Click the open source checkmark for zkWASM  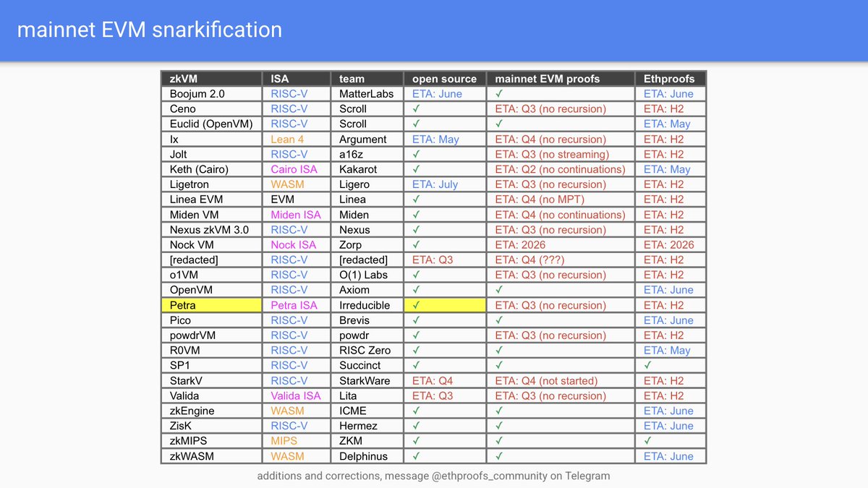415,455
